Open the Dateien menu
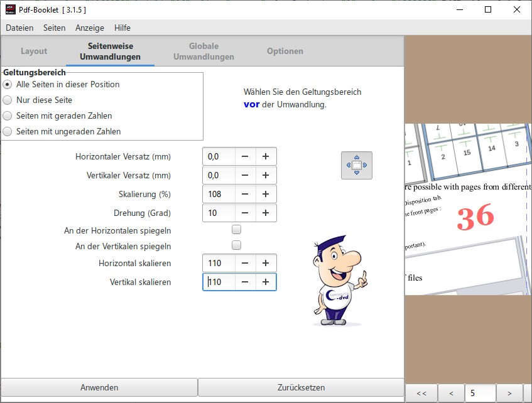 tap(19, 28)
